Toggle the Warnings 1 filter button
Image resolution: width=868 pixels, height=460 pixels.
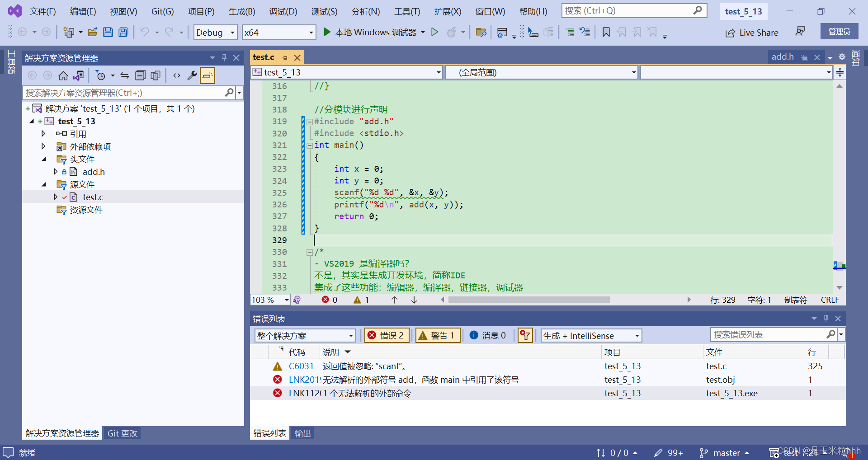pos(438,335)
